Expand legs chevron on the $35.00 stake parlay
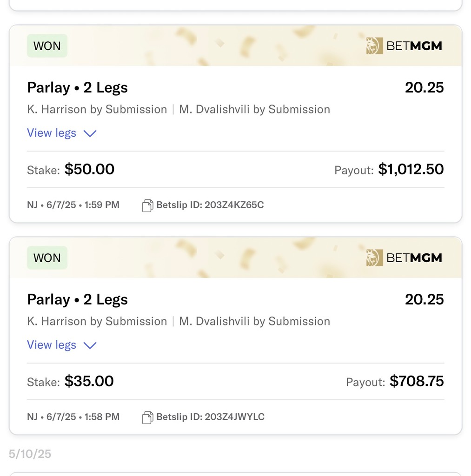471x476 pixels. coord(89,345)
